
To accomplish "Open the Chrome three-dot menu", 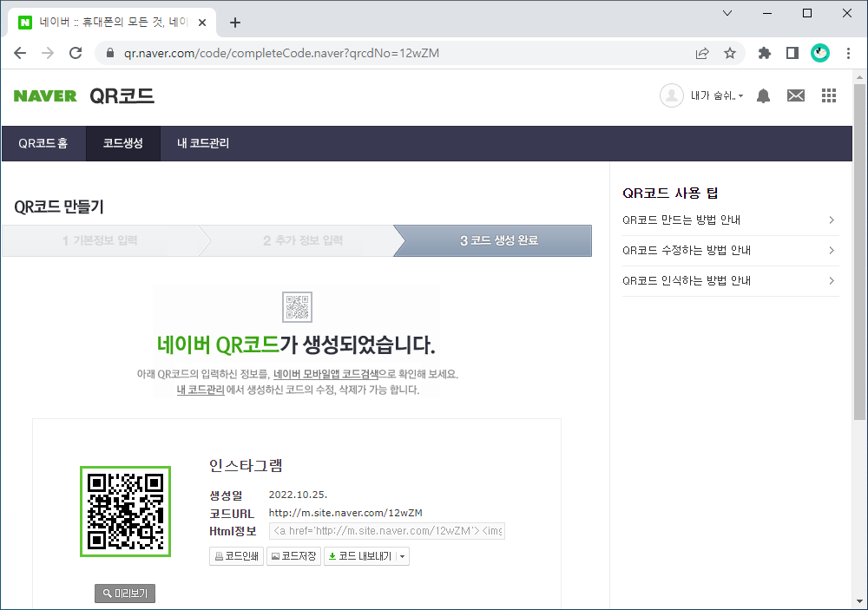I will pyautogui.click(x=848, y=53).
